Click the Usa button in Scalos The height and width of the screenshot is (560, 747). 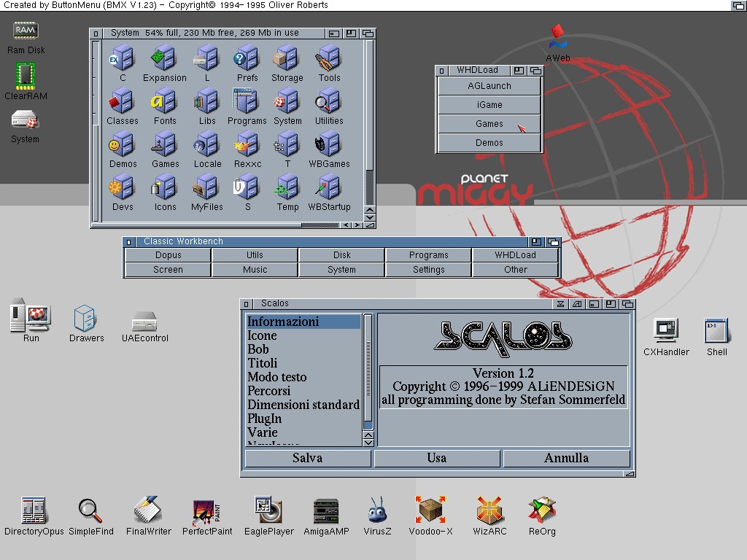437,458
